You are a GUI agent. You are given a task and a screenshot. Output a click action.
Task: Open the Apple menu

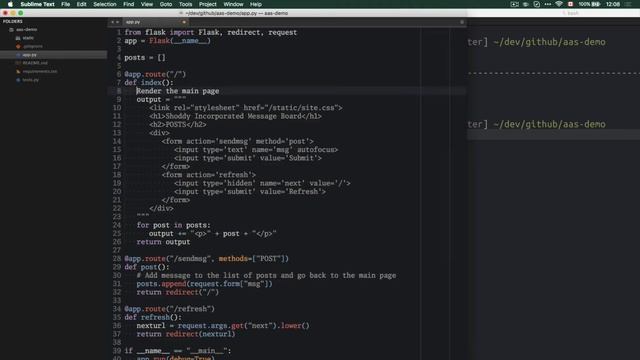click(10, 4)
